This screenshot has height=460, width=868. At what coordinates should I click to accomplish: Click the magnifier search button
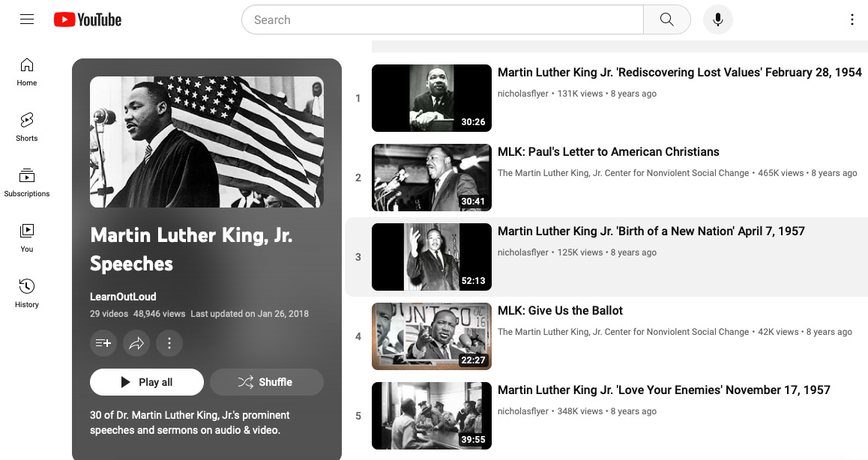coord(667,20)
